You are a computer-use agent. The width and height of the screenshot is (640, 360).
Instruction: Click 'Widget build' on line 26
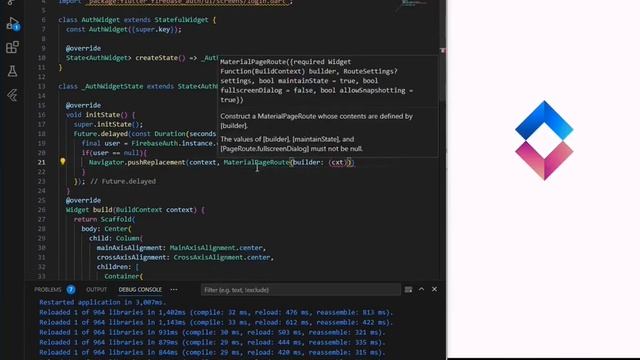coord(89,210)
